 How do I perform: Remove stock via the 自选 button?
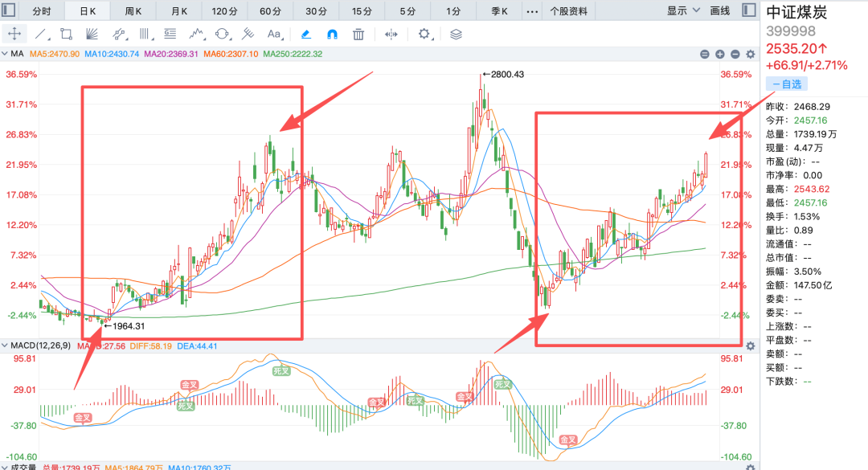(787, 84)
